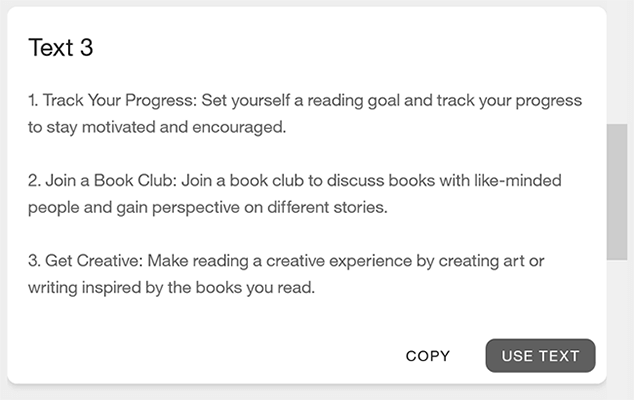Click the number "1." of the first tip
The image size is (634, 400).
click(x=34, y=101)
